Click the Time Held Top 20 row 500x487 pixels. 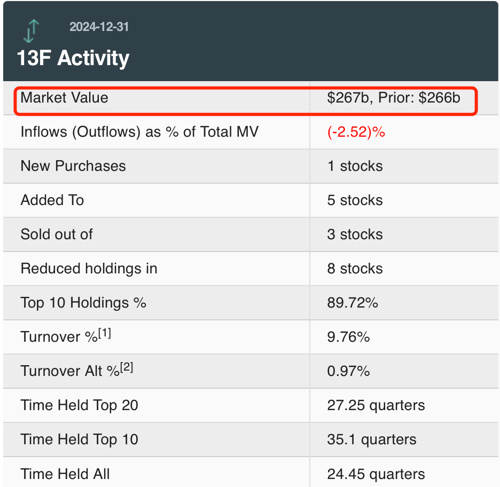pyautogui.click(x=251, y=405)
